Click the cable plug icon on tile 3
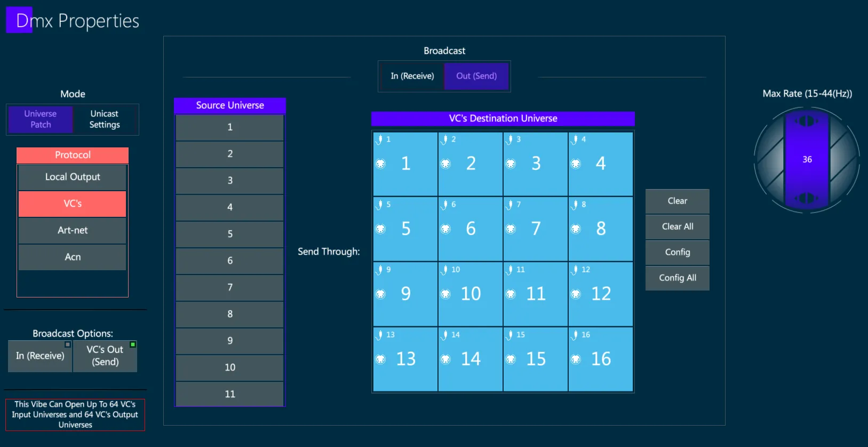868x447 pixels. [509, 140]
